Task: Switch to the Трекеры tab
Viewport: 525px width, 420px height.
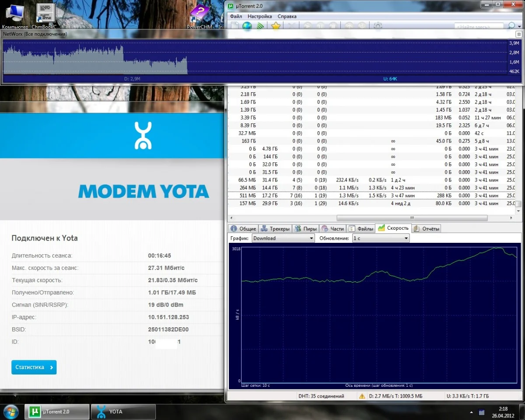Action: [275, 228]
